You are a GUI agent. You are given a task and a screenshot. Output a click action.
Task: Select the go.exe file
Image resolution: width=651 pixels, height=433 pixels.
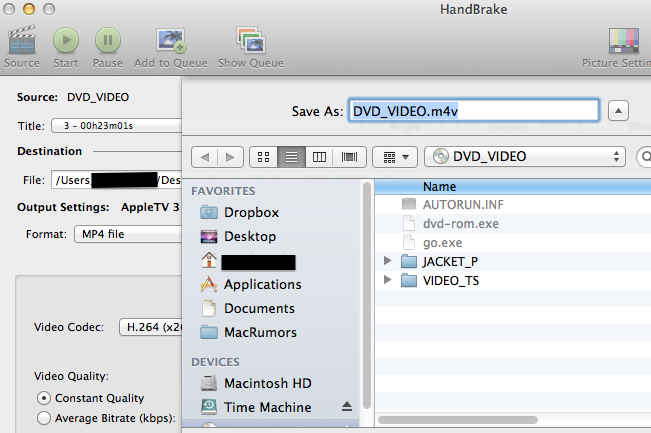(513, 242)
